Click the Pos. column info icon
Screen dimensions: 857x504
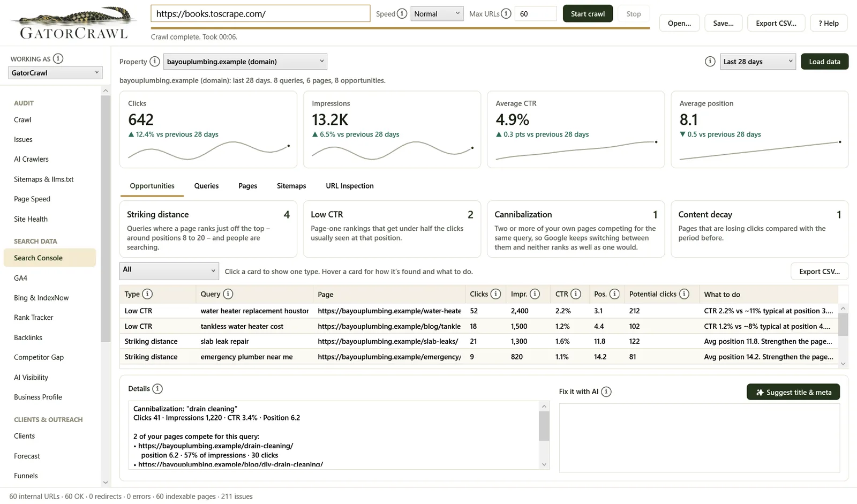[x=614, y=294]
